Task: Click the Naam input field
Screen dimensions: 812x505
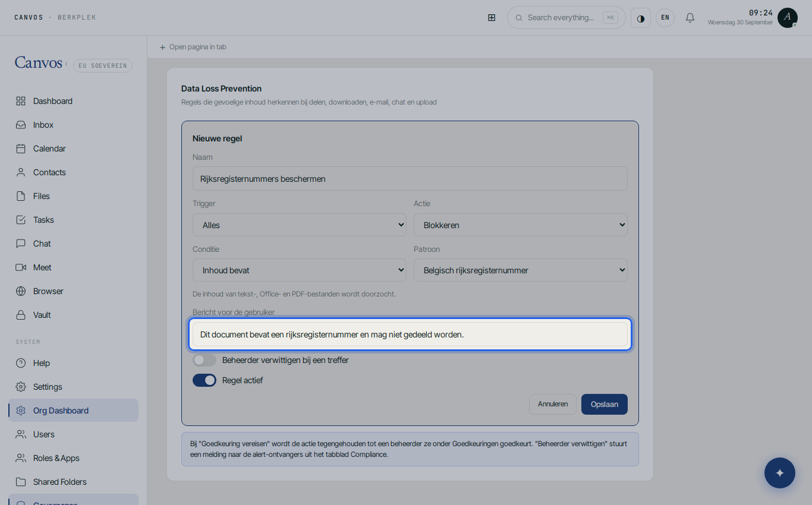Action: tap(410, 179)
